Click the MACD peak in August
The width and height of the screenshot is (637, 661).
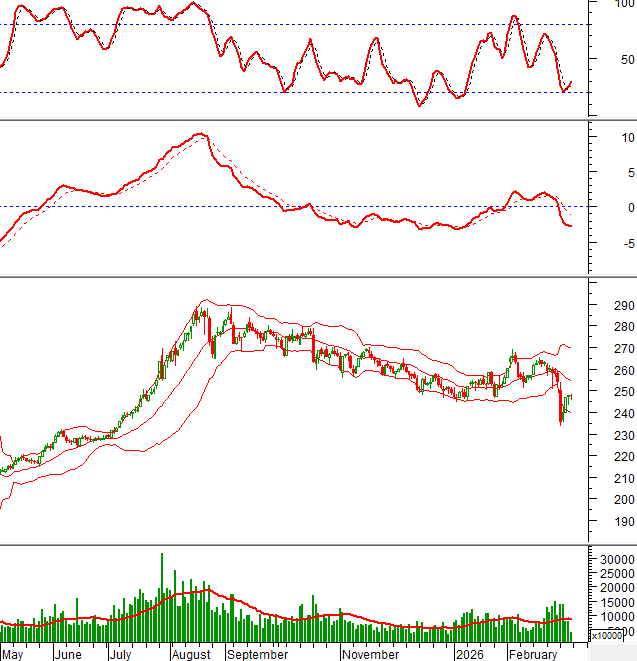(x=201, y=134)
